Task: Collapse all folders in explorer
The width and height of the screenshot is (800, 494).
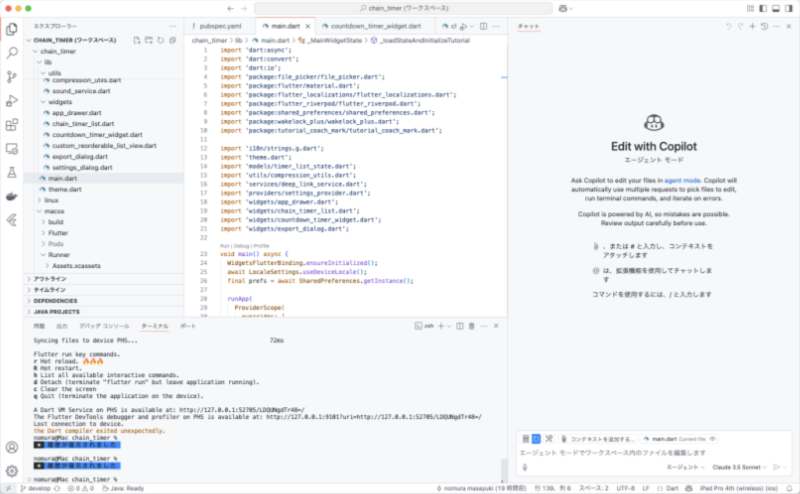Action: click(x=172, y=40)
